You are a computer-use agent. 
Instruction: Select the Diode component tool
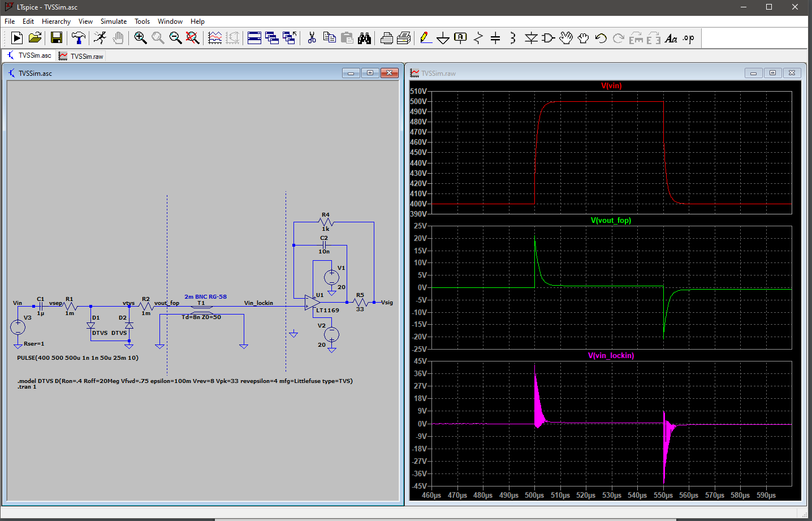pyautogui.click(x=530, y=38)
